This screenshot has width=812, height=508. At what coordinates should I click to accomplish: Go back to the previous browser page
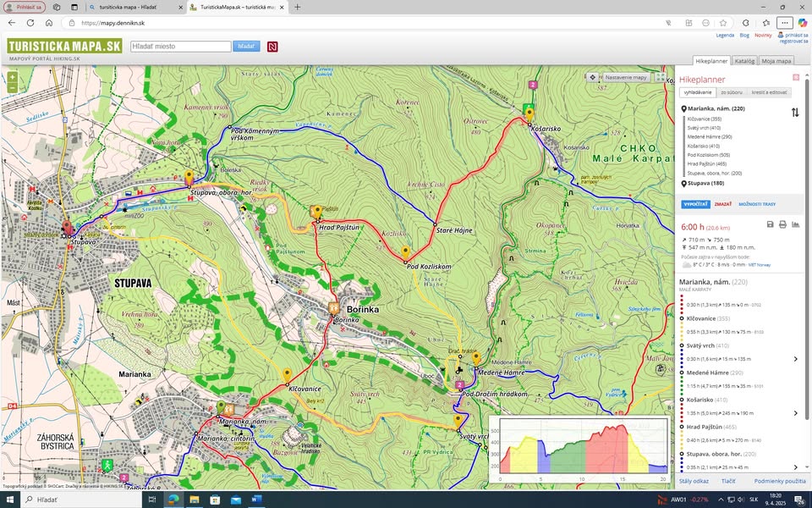[11, 23]
